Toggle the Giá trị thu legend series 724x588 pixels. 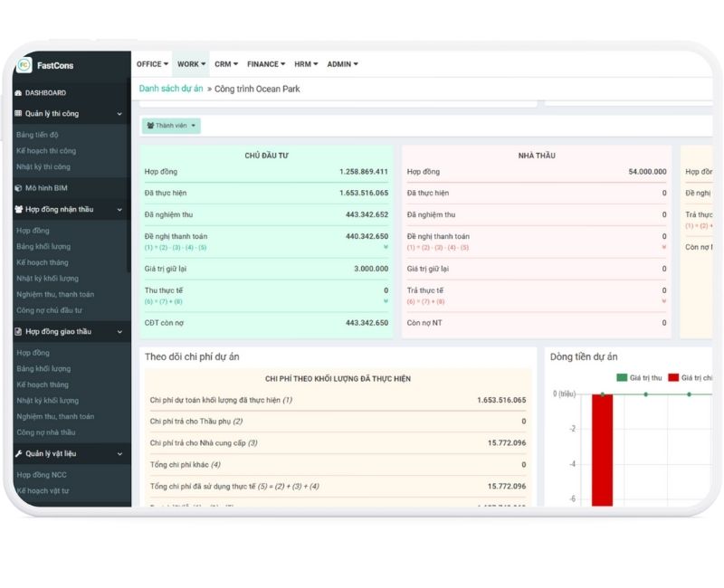[641, 377]
